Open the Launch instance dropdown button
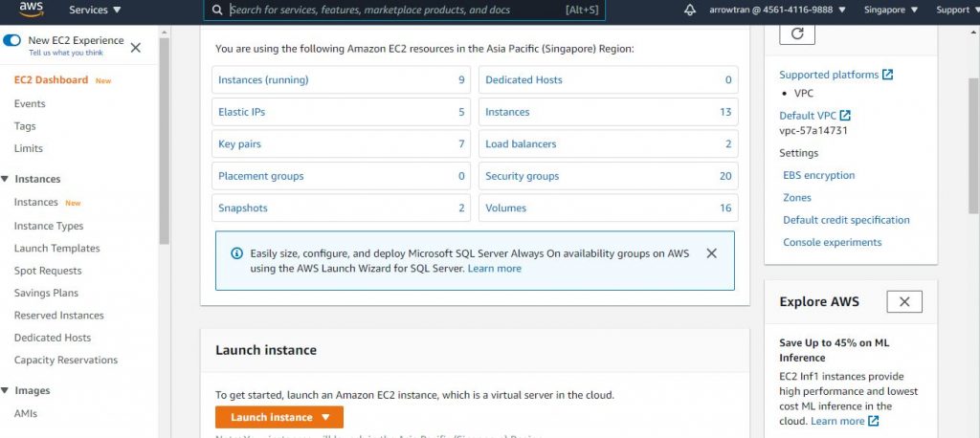Screen dimensions: 980x438 tap(279, 417)
